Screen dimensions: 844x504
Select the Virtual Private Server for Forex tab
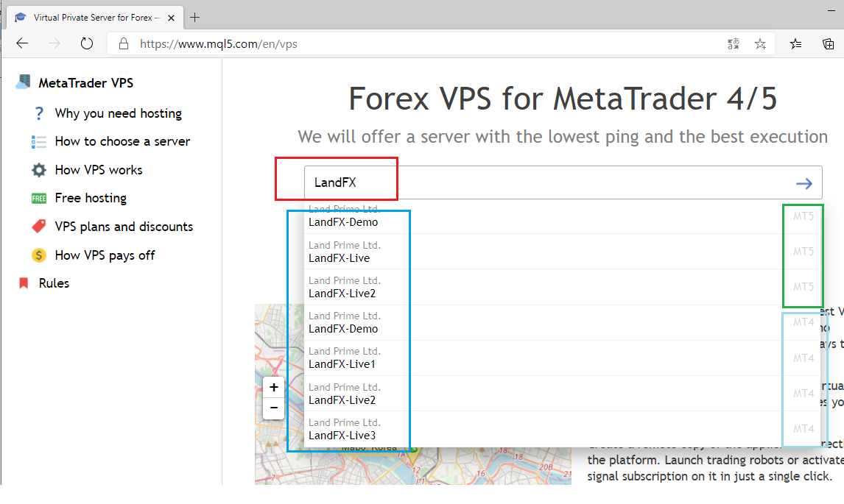pos(95,17)
